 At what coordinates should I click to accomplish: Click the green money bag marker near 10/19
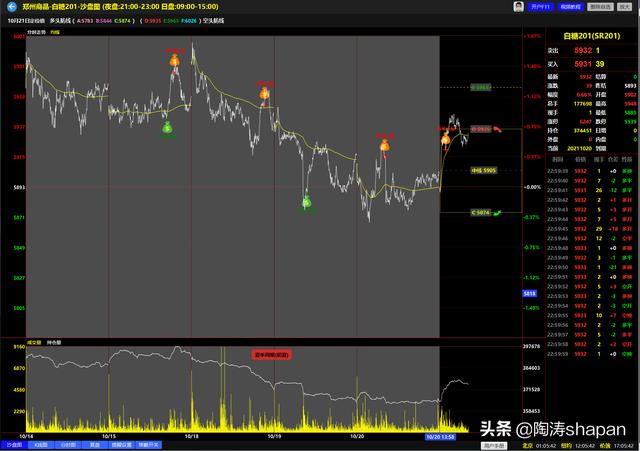click(x=308, y=203)
